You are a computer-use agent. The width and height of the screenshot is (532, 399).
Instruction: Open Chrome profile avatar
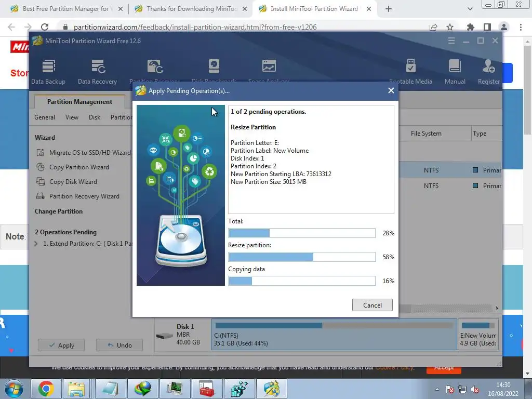pyautogui.click(x=504, y=27)
